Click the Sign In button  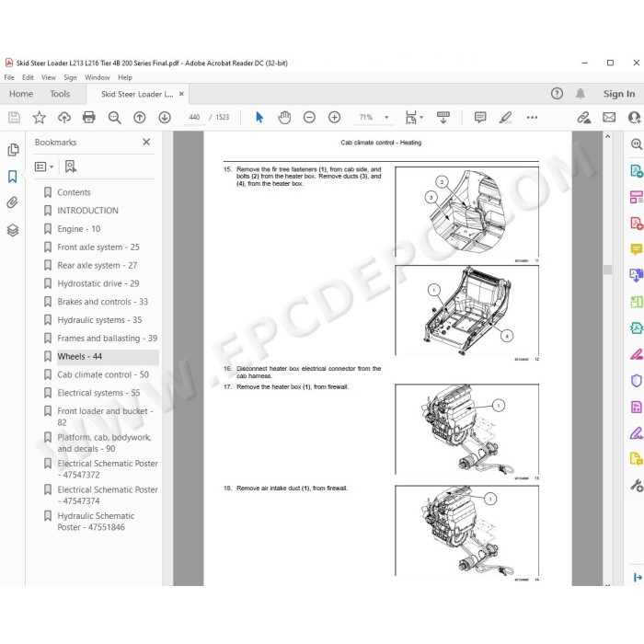tap(619, 94)
